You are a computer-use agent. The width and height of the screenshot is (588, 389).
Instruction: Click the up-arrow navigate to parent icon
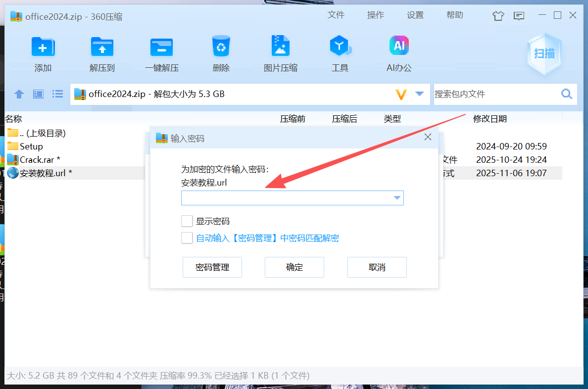click(x=19, y=94)
